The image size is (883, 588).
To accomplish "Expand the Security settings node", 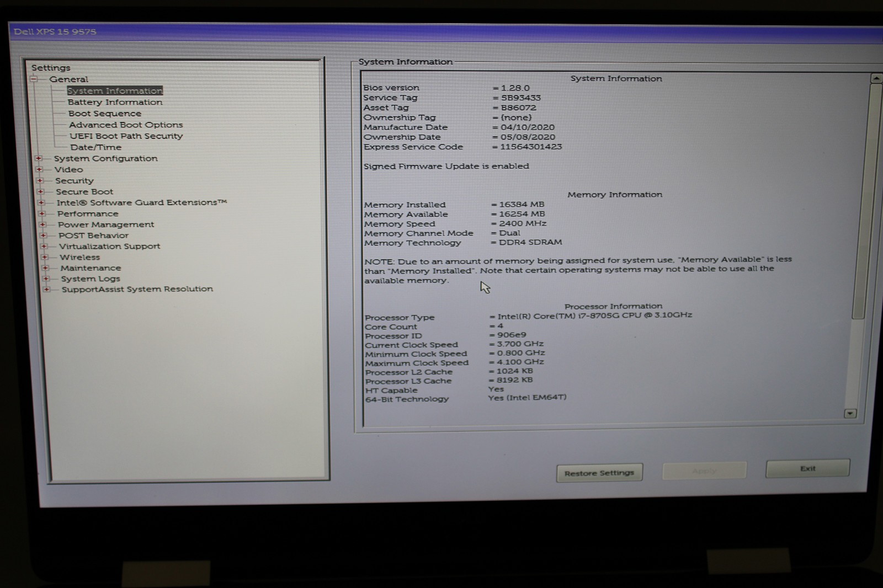I will click(x=40, y=180).
